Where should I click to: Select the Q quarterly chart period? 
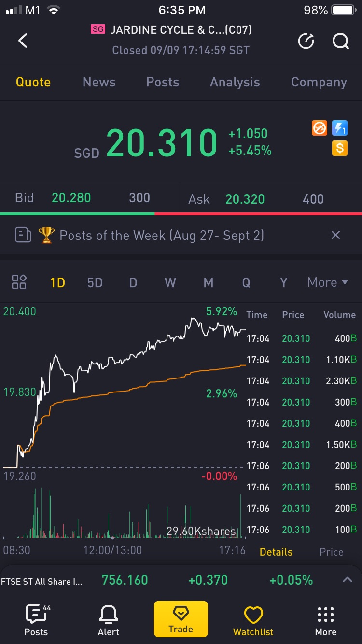246,282
